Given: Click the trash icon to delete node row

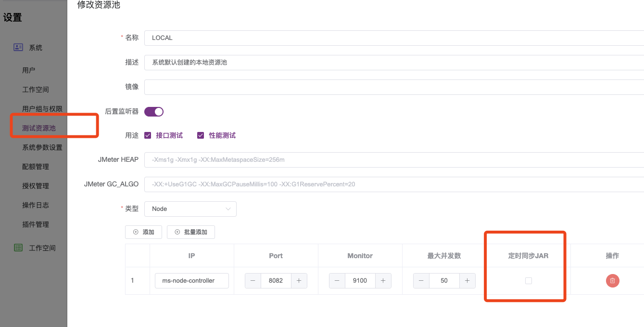Looking at the screenshot, I should click(x=612, y=280).
